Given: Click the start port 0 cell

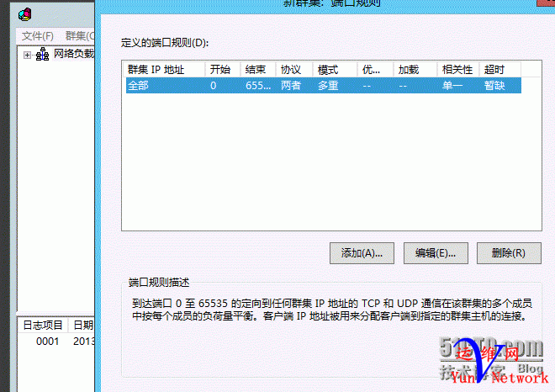Looking at the screenshot, I should [x=213, y=86].
